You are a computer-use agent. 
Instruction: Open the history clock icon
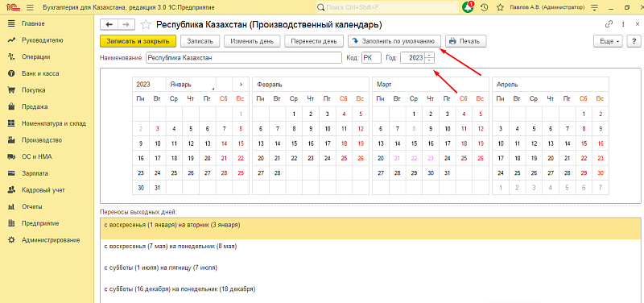point(485,7)
